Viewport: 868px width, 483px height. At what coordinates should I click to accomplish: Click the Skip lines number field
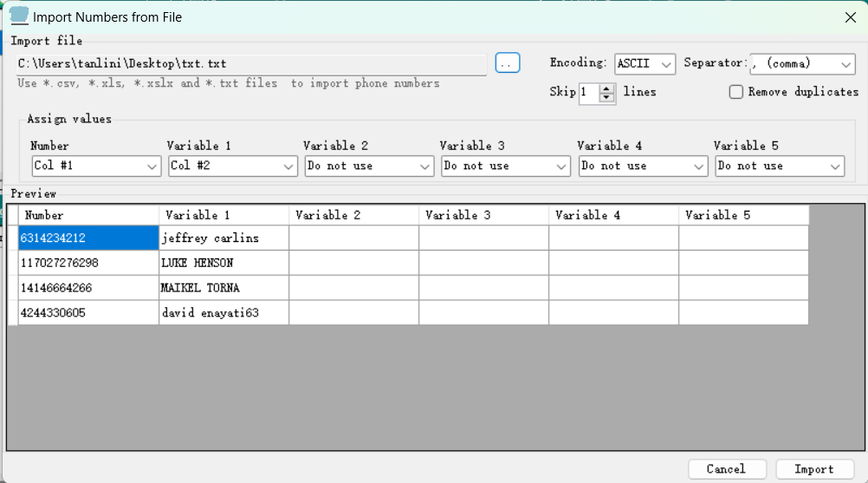[x=588, y=92]
